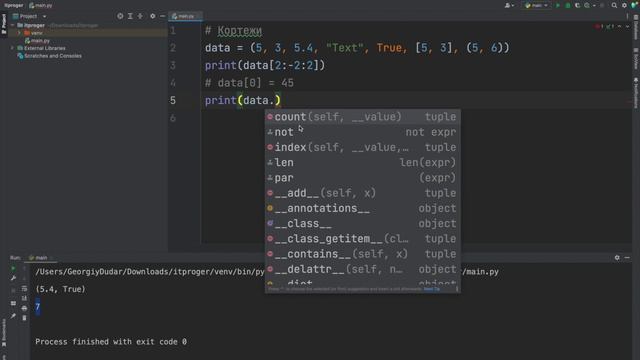
Task: Choose the not postfix suggestion
Action: click(362, 132)
